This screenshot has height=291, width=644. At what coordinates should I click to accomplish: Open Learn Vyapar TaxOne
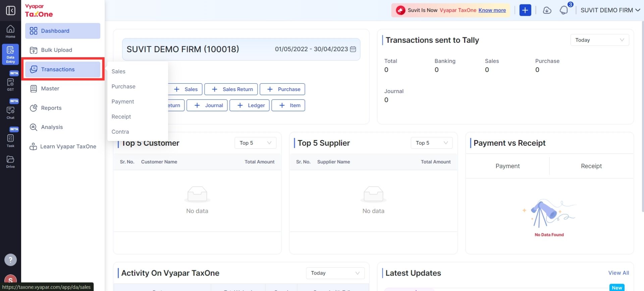point(63,146)
